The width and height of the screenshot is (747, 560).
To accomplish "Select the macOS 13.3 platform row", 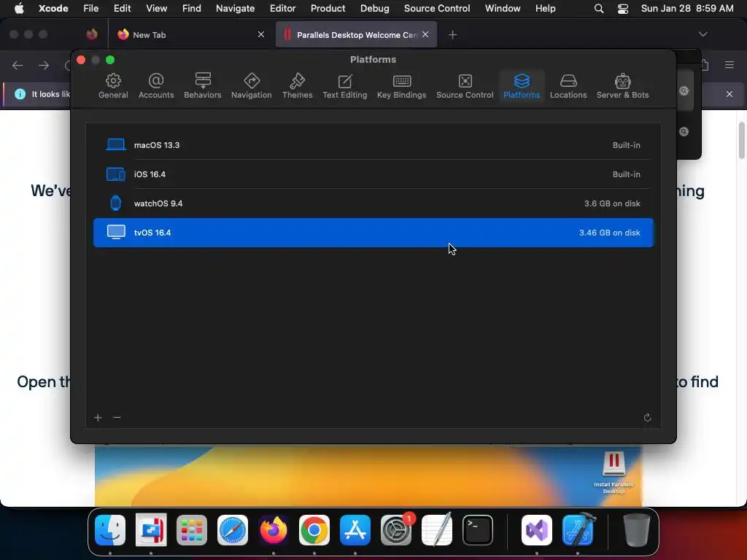I will [x=373, y=145].
